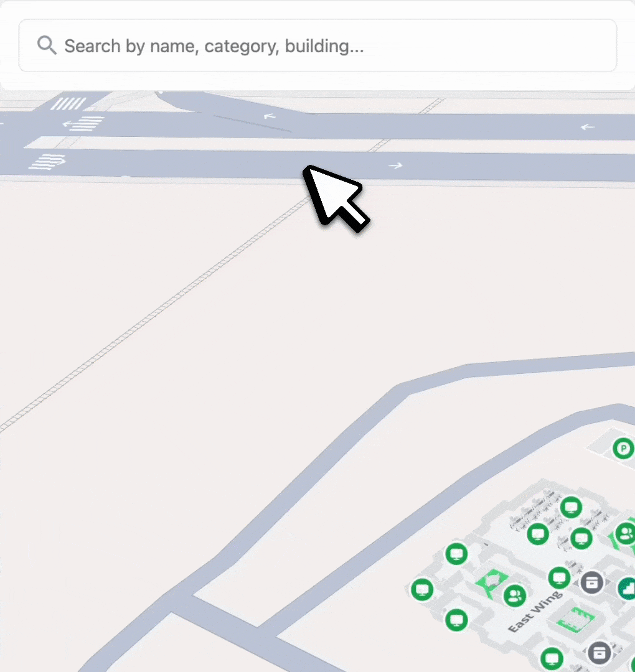Screen dimensions: 635x672
Task: Select the leftmost monitor desk marker
Action: 423,589
